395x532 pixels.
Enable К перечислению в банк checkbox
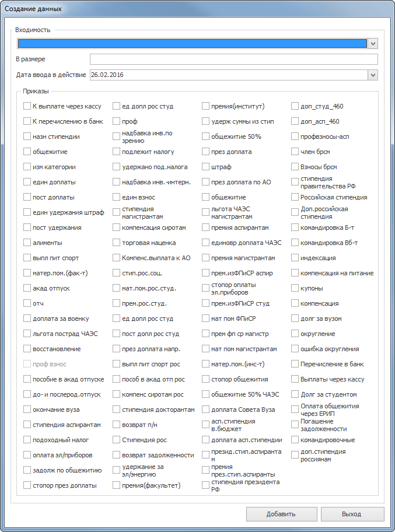pos(27,121)
